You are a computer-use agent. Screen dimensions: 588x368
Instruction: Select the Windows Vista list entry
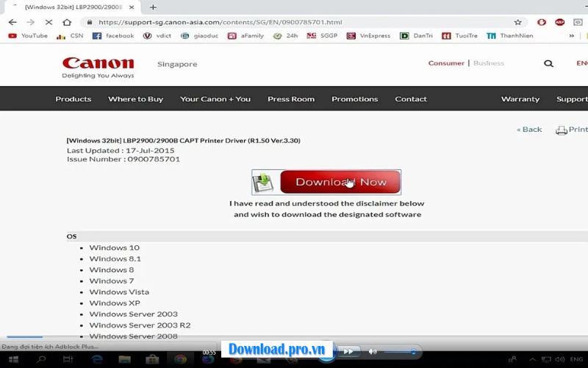(119, 291)
